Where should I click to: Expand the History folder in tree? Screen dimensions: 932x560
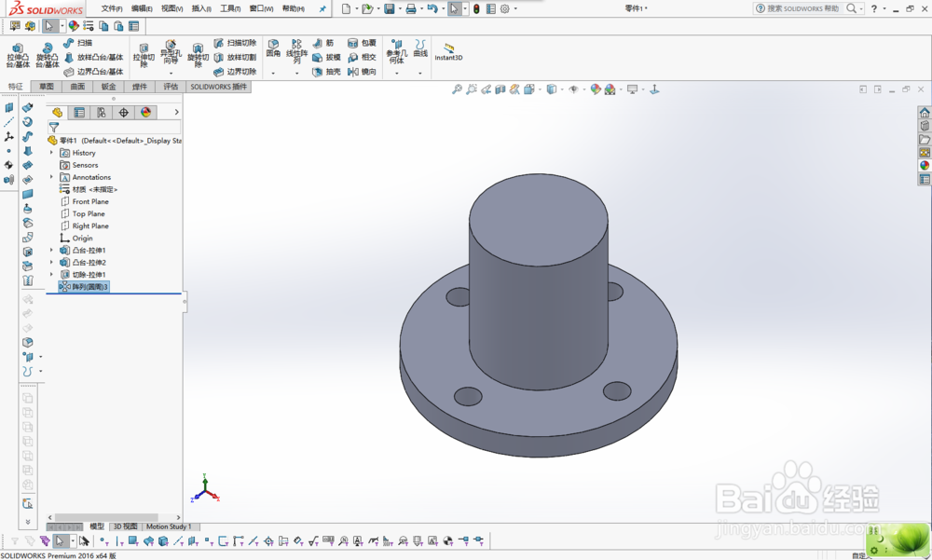click(51, 153)
